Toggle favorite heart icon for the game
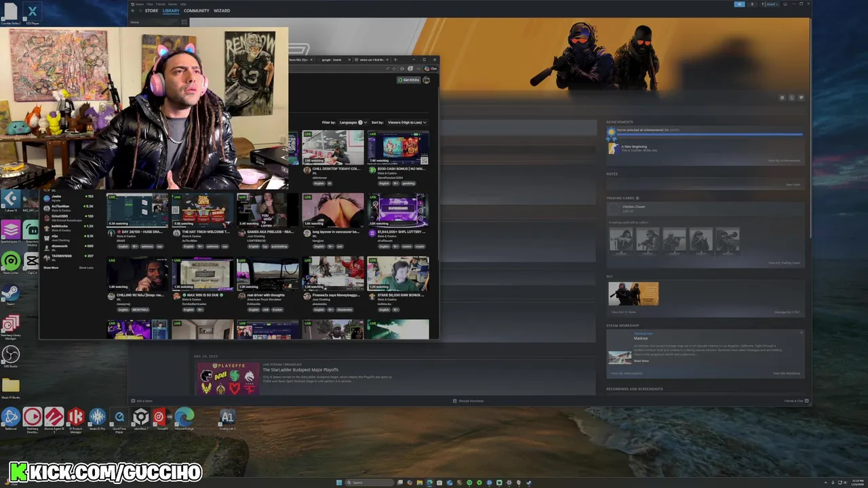Screen dimensions: 868x488 pyautogui.click(x=801, y=98)
